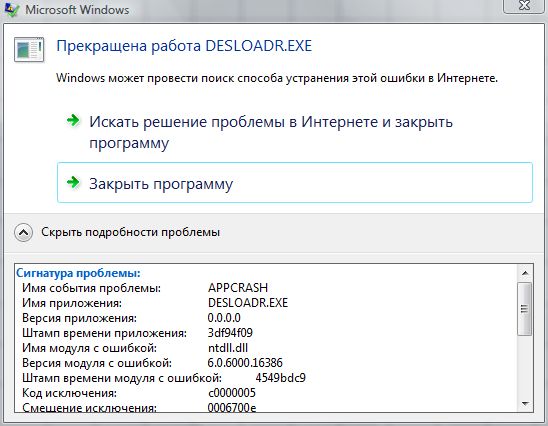Select exception offset '0006700e'
This screenshot has width=548, height=426.
pyautogui.click(x=232, y=407)
